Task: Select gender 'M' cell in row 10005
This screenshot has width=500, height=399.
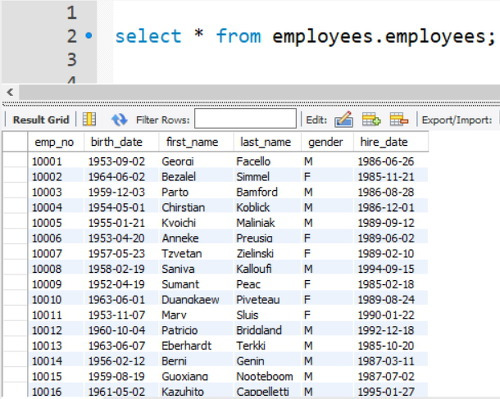Action: tap(327, 223)
